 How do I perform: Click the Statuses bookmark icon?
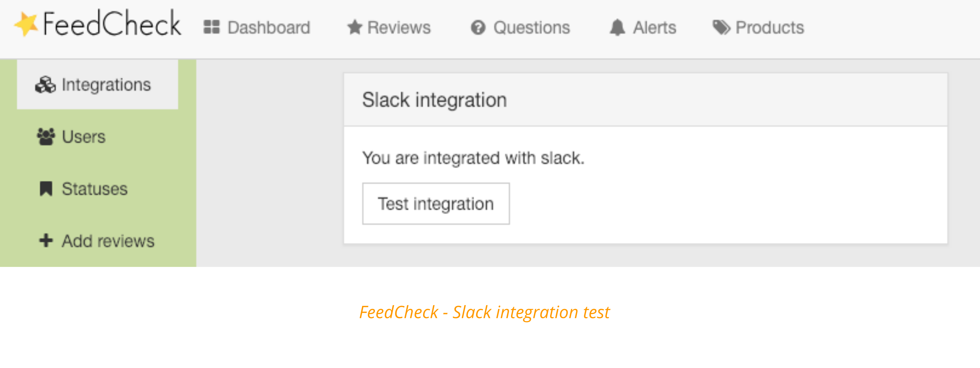click(x=46, y=189)
